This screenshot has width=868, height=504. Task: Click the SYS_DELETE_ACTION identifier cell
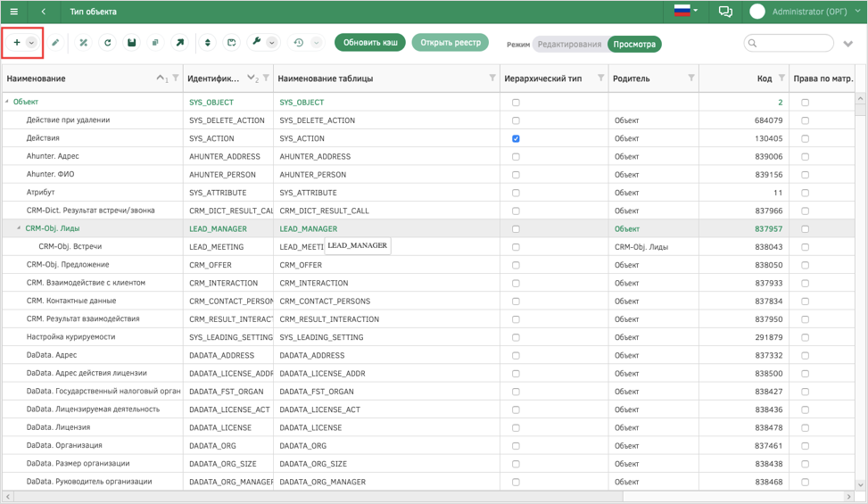(228, 120)
